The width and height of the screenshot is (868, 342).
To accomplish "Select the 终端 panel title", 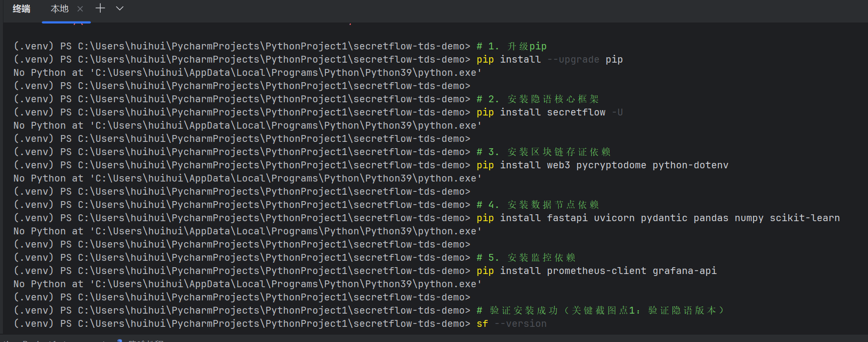I will point(22,9).
